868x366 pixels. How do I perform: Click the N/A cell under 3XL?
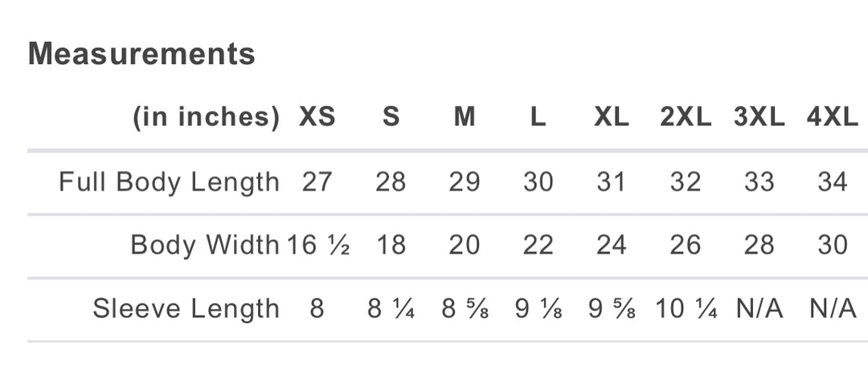click(x=759, y=308)
